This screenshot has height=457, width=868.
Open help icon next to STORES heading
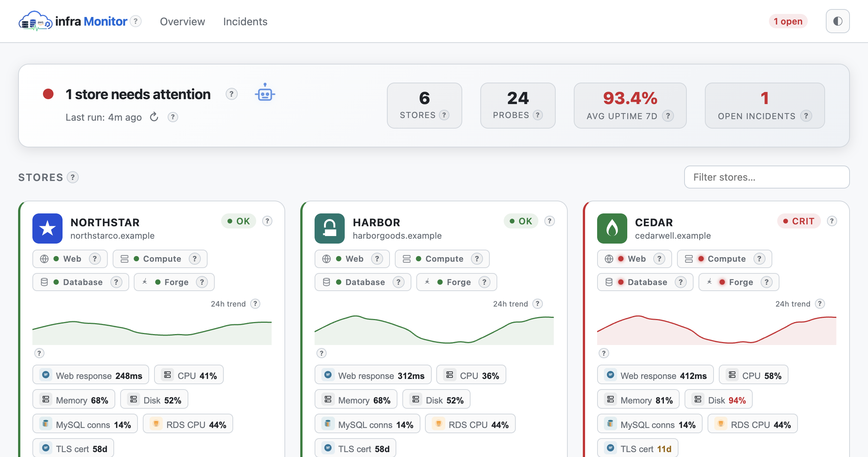pos(73,177)
